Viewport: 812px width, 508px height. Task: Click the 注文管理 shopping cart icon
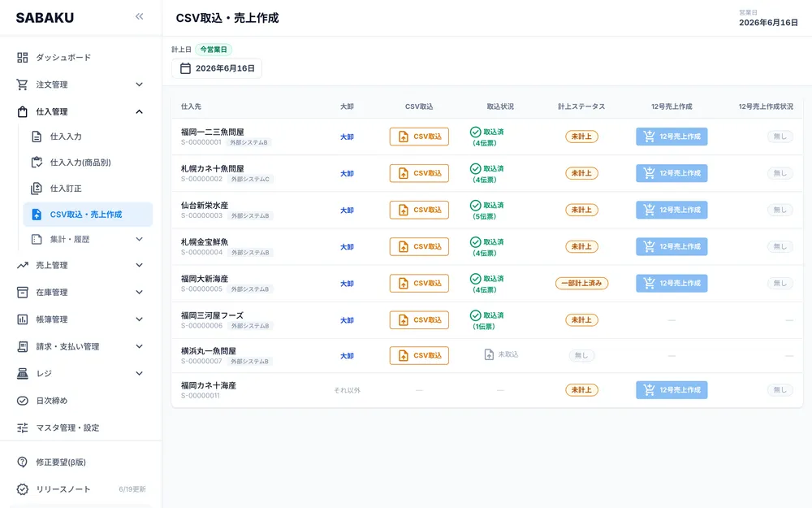tap(22, 85)
